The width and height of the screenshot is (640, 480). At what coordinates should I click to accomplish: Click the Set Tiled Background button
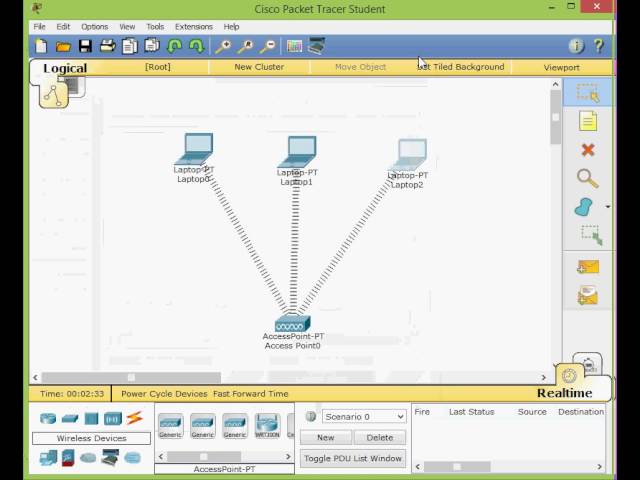coord(461,67)
